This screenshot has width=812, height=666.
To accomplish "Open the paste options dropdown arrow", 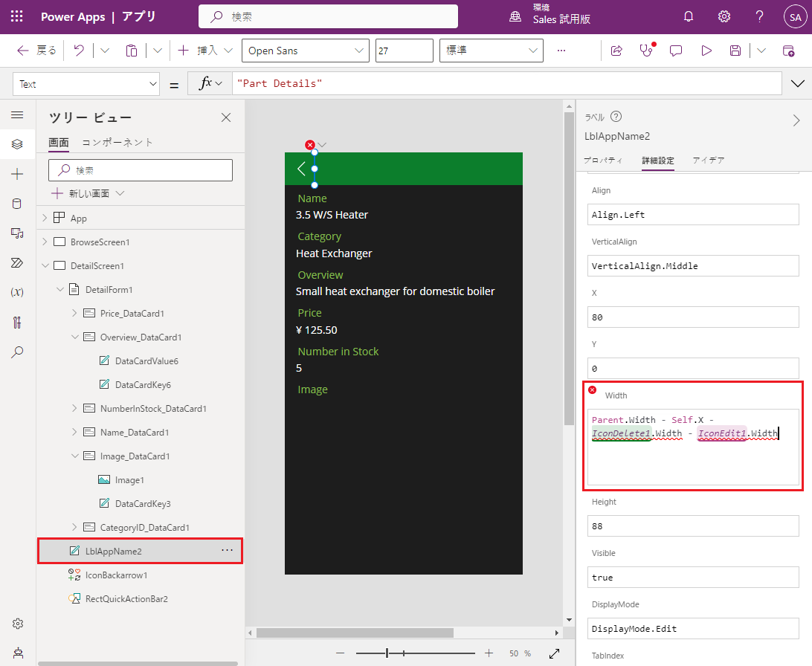I will [x=158, y=51].
